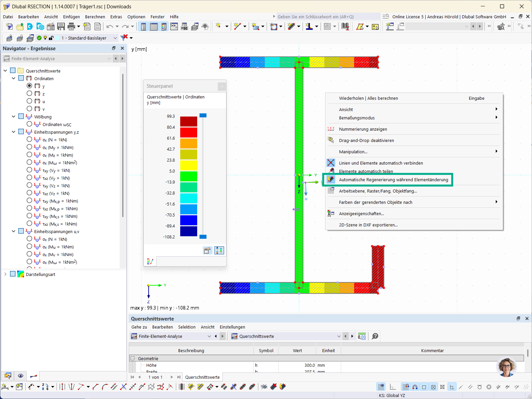Redo the last undone action
The height and width of the screenshot is (399, 532).
click(x=125, y=27)
